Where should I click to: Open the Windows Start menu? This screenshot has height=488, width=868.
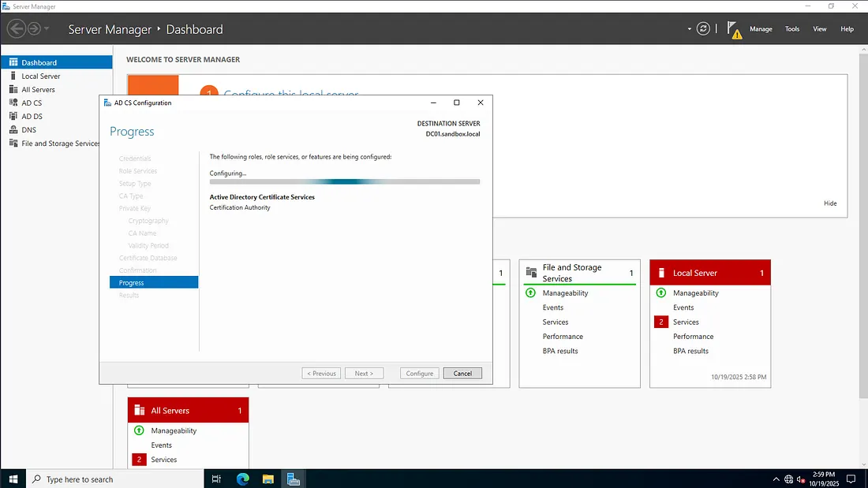pyautogui.click(x=13, y=479)
